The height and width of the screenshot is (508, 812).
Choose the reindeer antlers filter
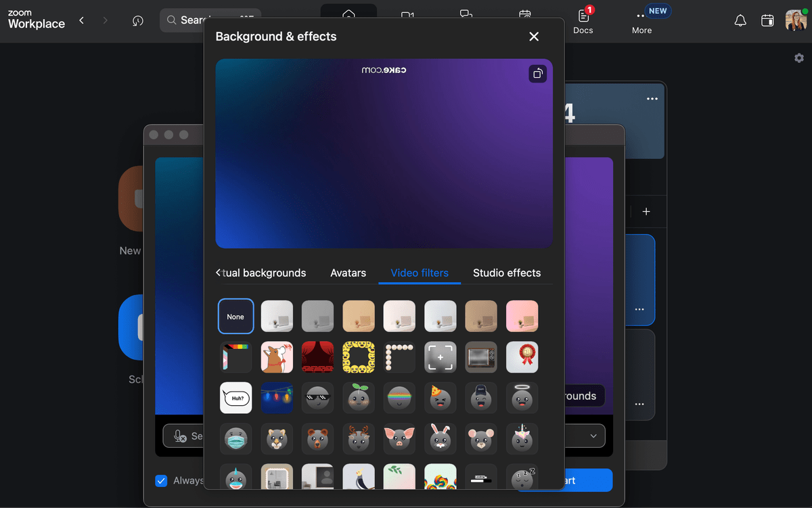point(359,439)
